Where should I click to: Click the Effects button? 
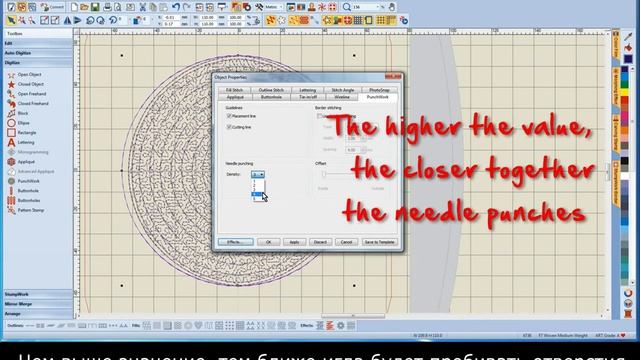click(236, 242)
